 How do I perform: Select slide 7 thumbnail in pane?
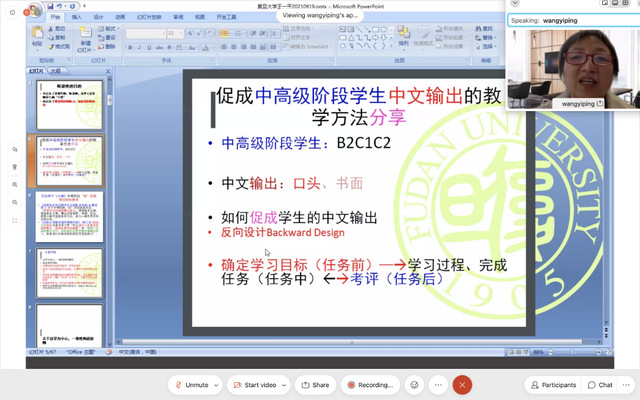[69, 273]
